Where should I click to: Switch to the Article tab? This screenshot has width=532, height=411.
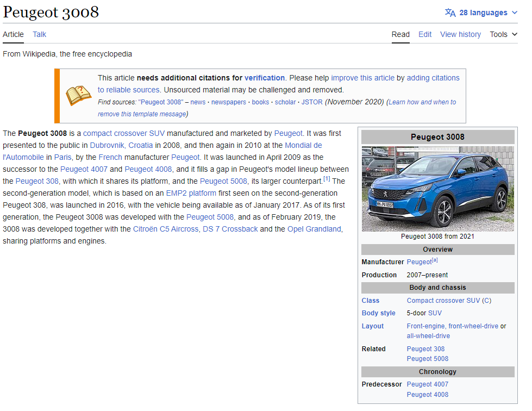tap(13, 34)
